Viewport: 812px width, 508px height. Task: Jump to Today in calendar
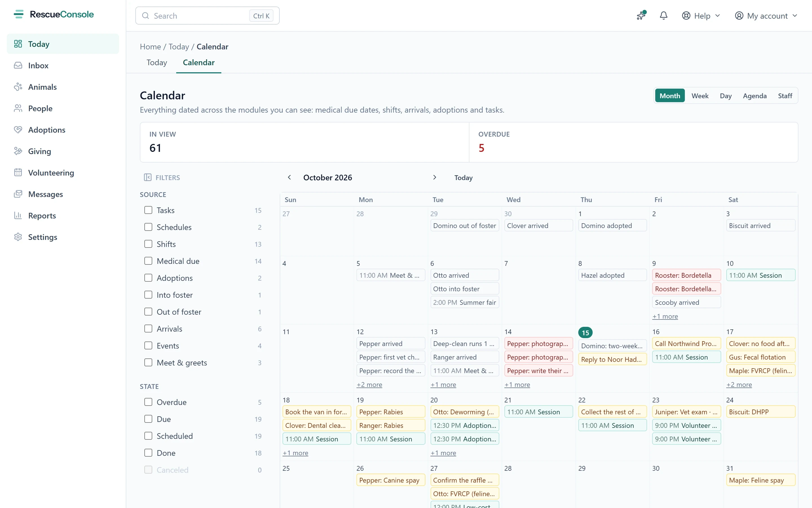coord(463,178)
